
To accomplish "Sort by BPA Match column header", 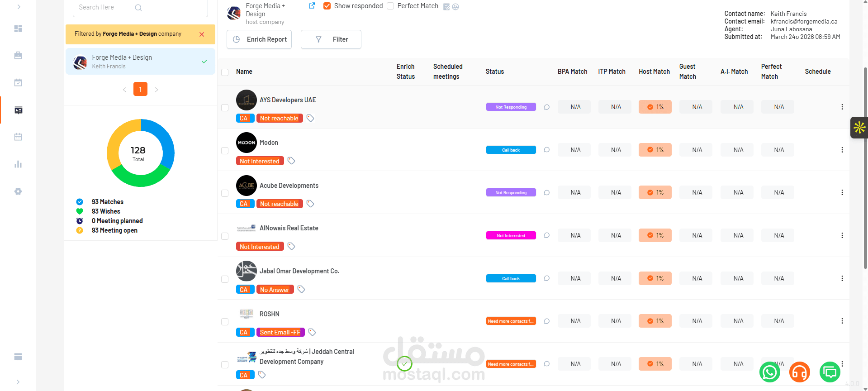I will [x=572, y=72].
